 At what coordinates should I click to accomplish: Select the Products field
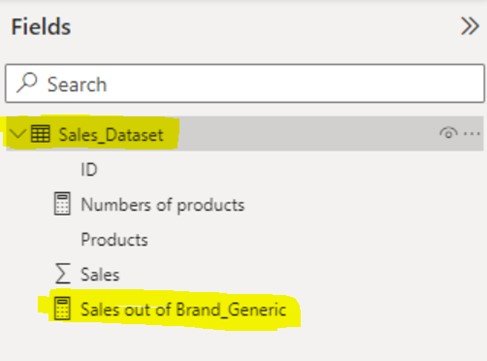[114, 239]
